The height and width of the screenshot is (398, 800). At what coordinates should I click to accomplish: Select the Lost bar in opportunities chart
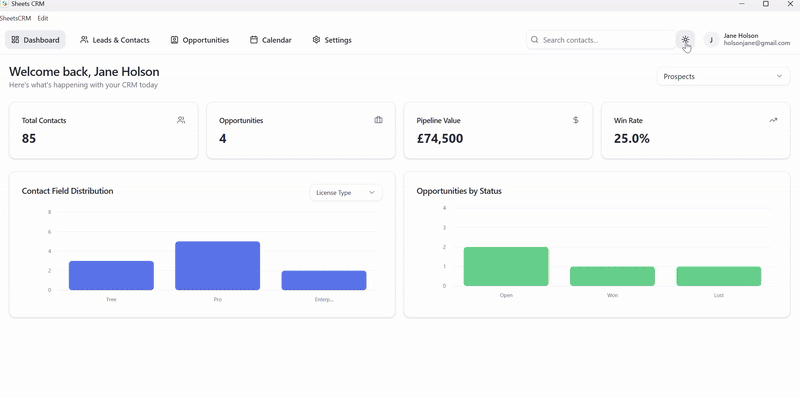pos(719,276)
